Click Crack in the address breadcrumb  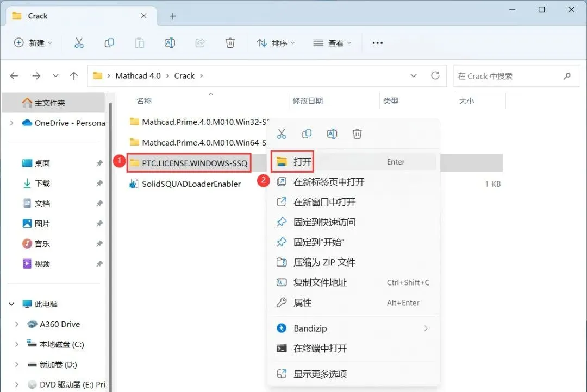pos(184,76)
